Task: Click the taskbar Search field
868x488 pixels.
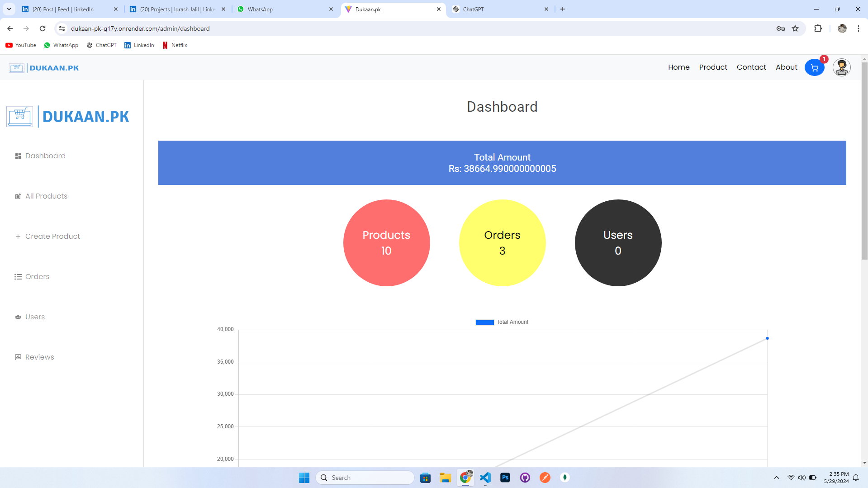Action: [365, 477]
